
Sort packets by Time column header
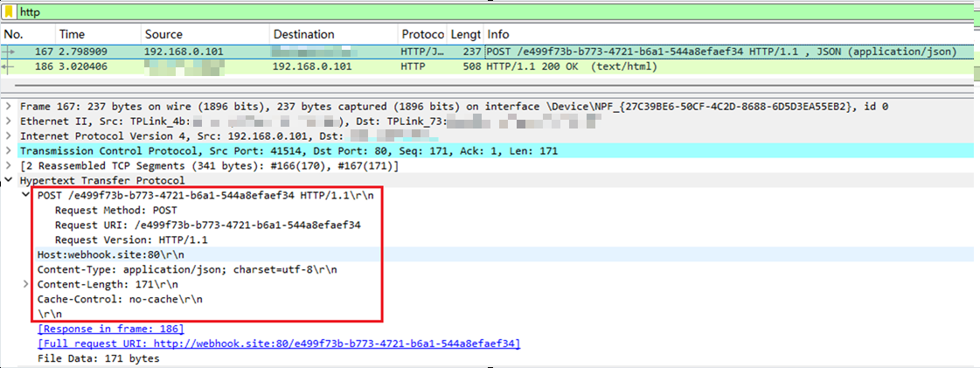[99, 34]
